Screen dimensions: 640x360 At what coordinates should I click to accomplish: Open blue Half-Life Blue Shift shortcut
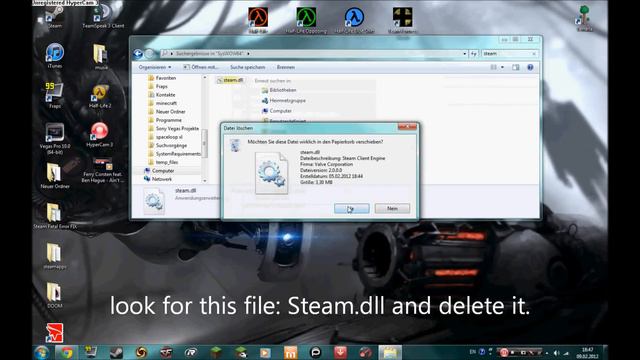[354, 20]
